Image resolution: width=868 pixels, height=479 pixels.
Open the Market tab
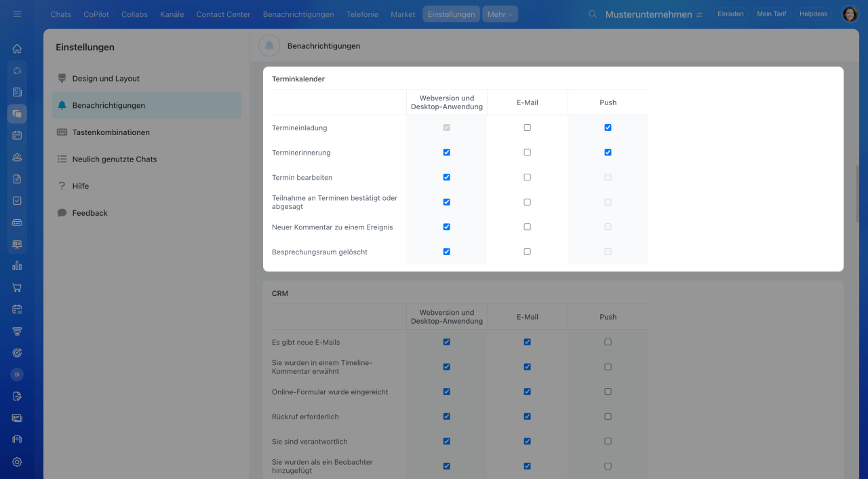coord(403,14)
